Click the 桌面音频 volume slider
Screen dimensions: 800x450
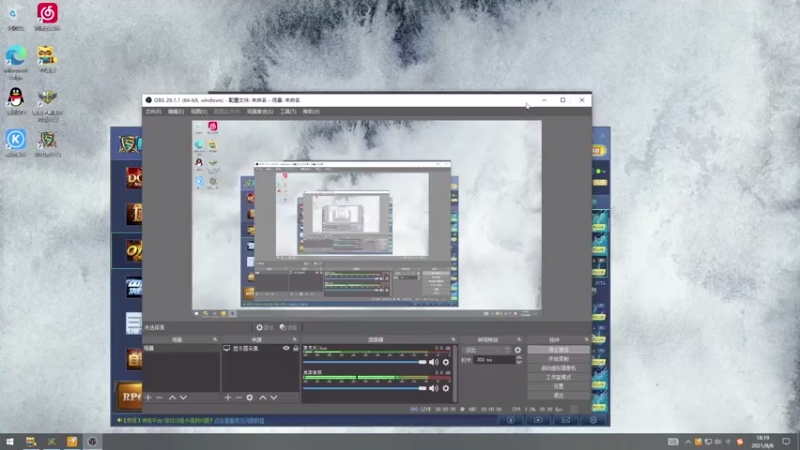pyautogui.click(x=365, y=388)
